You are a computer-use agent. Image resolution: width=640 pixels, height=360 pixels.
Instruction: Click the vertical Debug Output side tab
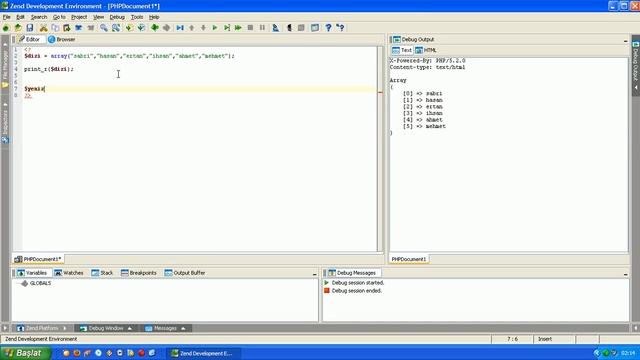(636, 65)
